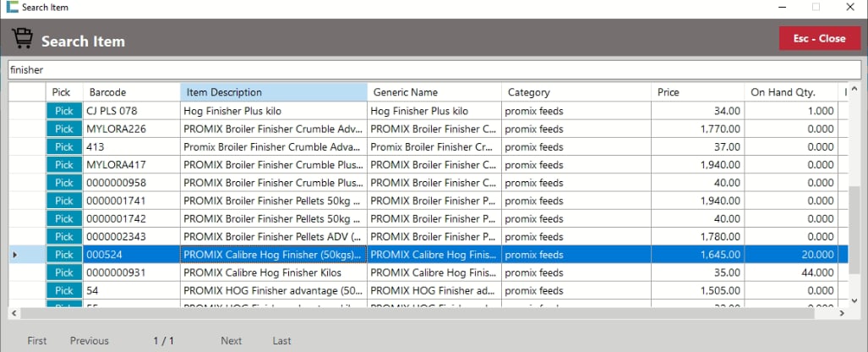Pick the Hog Finisher Plus kilo item
Viewport: 868px width, 352px height.
click(64, 111)
